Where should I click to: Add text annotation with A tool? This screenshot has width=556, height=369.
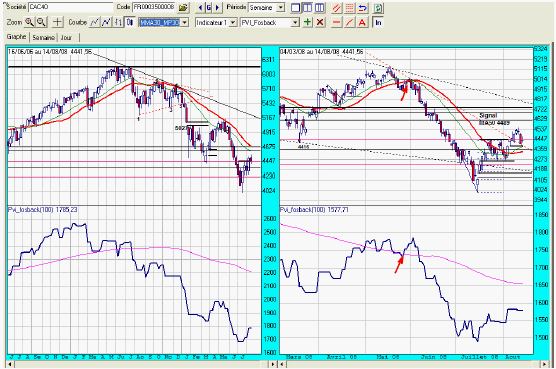362,22
